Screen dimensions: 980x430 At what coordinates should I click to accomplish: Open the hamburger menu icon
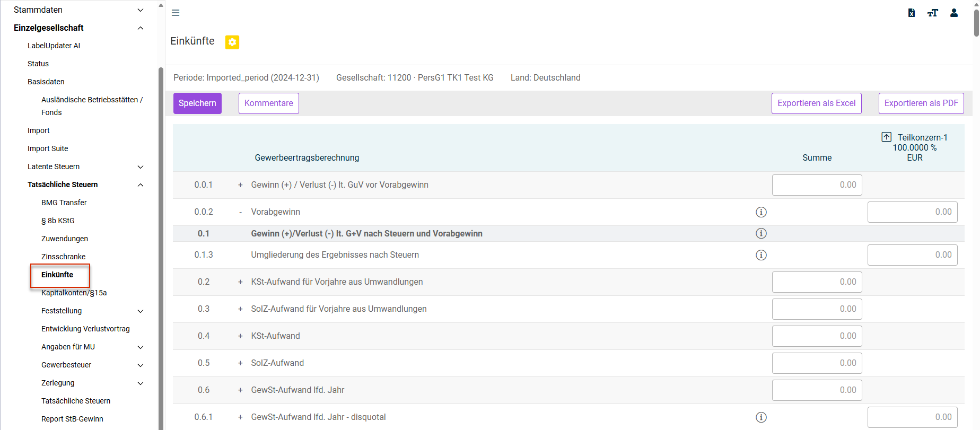[176, 13]
